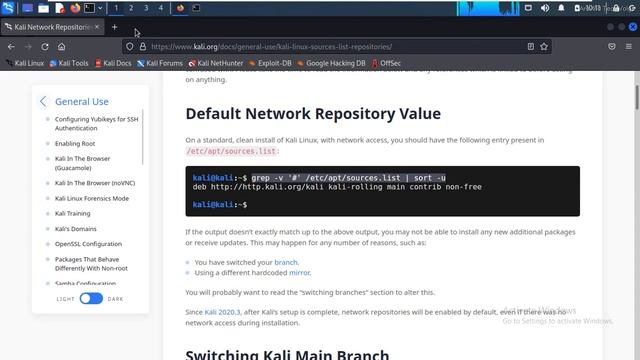Click the tracking protection shield icon

pyautogui.click(x=130, y=47)
